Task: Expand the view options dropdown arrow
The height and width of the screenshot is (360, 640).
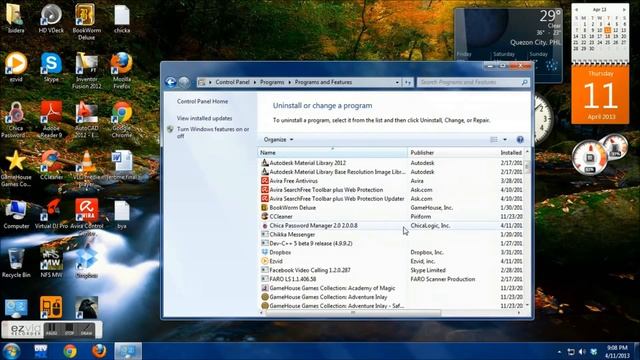Action: tap(505, 140)
